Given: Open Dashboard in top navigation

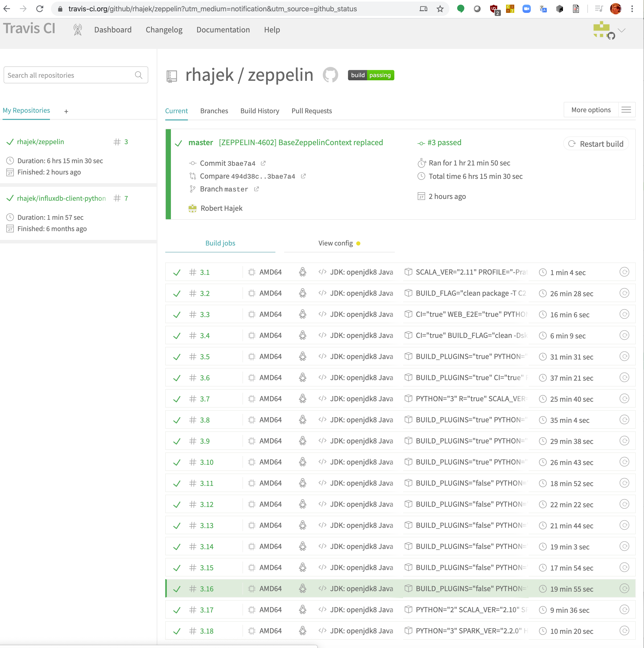Looking at the screenshot, I should [113, 30].
